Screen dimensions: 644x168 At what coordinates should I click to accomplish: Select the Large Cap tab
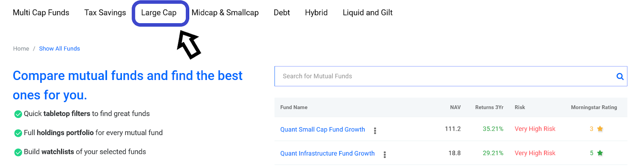click(159, 12)
